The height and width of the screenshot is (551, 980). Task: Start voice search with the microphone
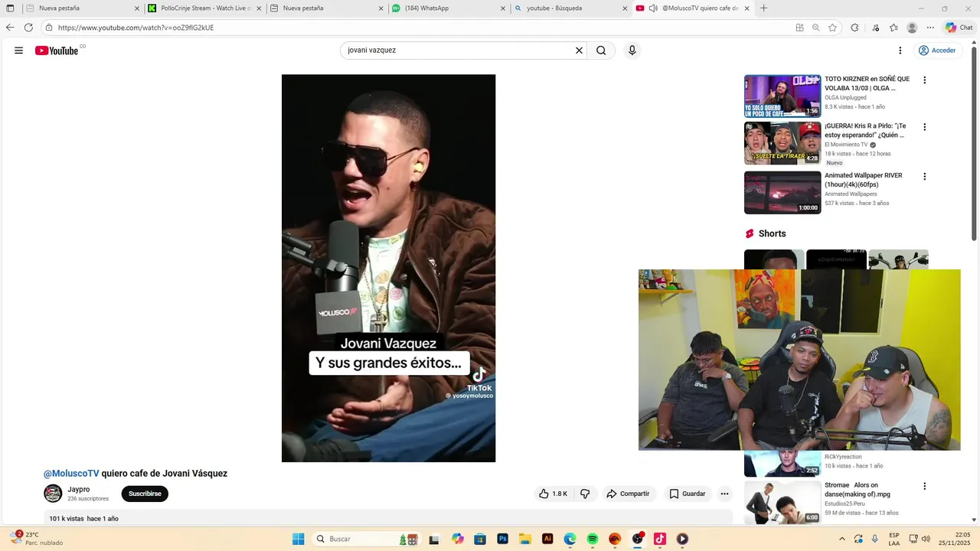pyautogui.click(x=632, y=51)
